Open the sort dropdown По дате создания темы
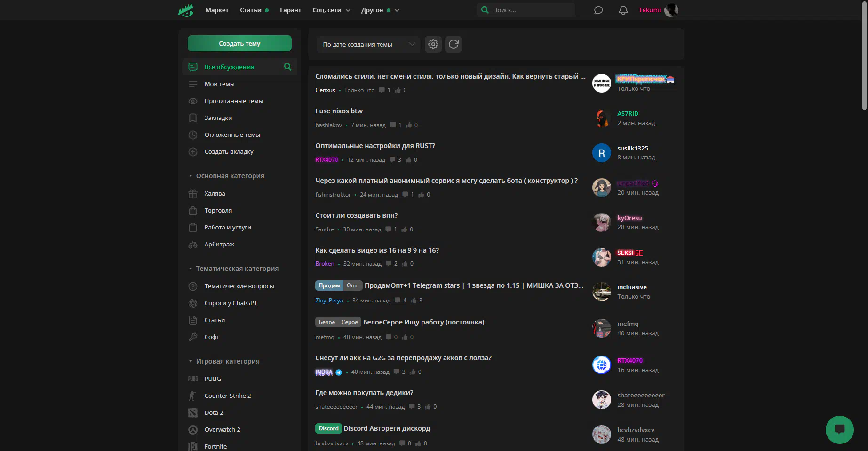Viewport: 868px width, 451px height. point(368,44)
